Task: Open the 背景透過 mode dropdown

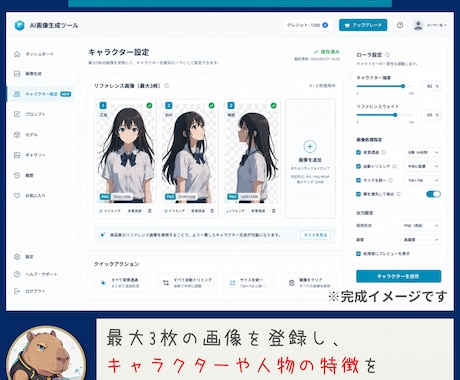Action: click(422, 152)
